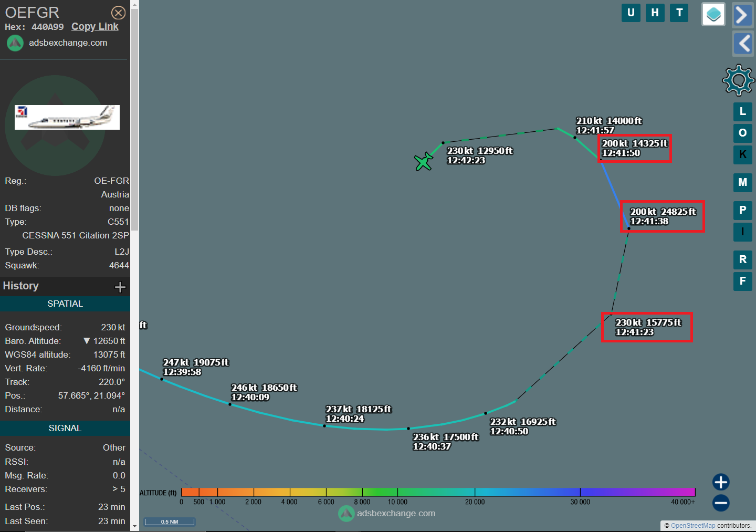This screenshot has width=756, height=532.
Task: Click the orange low-altitude legend color
Action: click(199, 492)
